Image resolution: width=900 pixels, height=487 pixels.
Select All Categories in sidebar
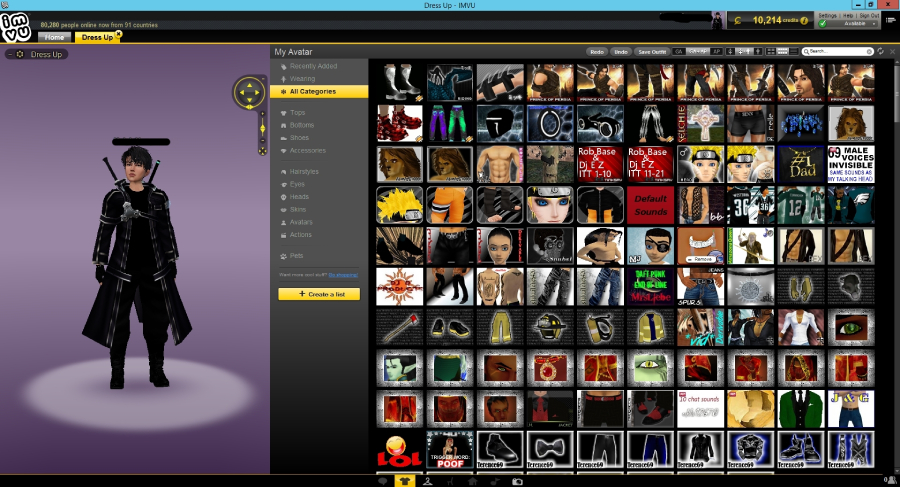(x=319, y=91)
